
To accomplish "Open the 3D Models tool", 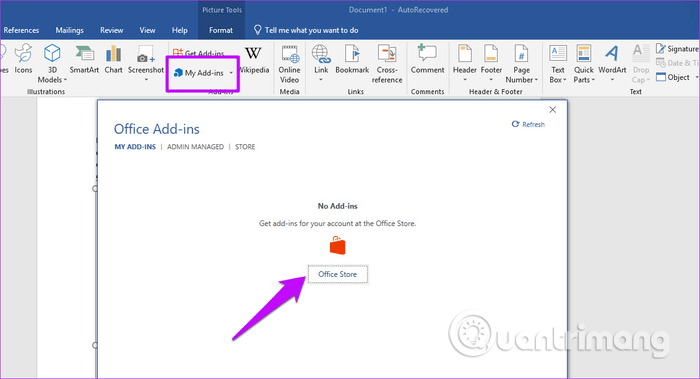I will [52, 64].
